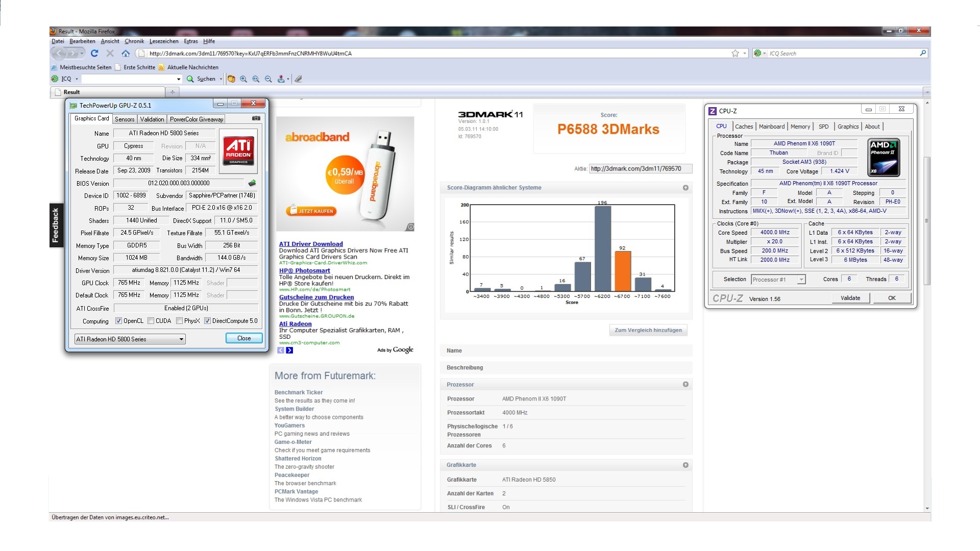The image size is (980, 551).
Task: Switch to the Sensors tab in GPU-Z
Action: 125,119
